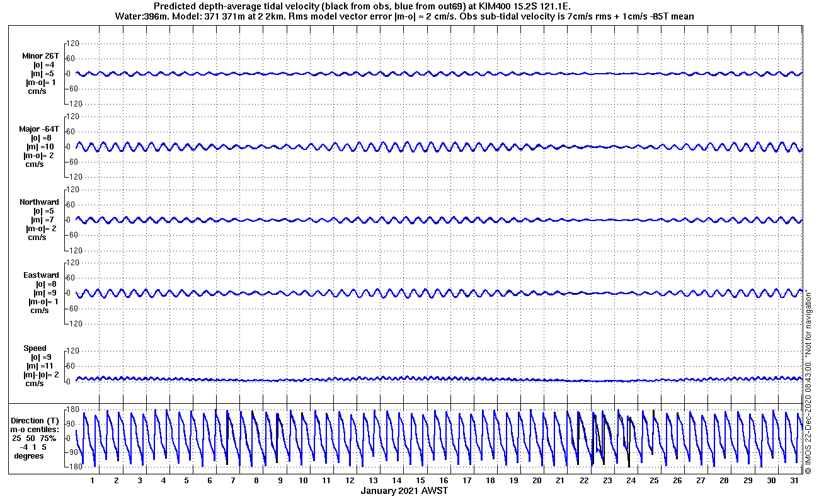Click day '15' on the date axis
Image resolution: width=819 pixels, height=504 pixels.
[x=420, y=481]
